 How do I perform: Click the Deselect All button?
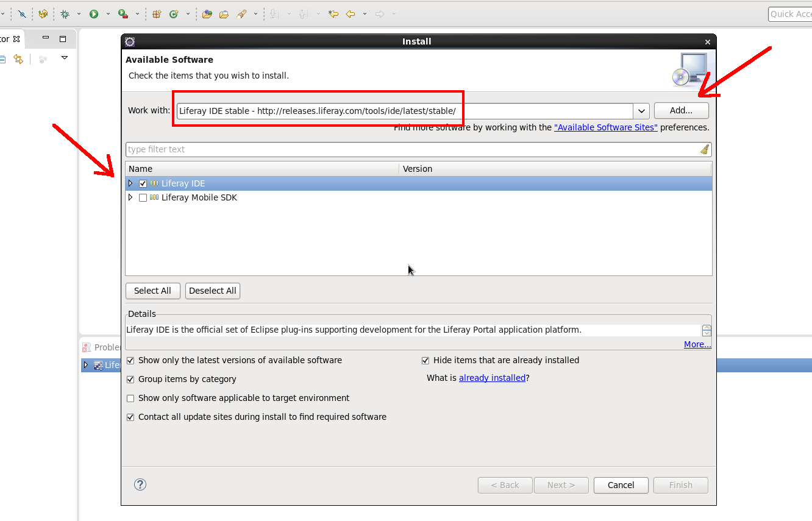[212, 291]
